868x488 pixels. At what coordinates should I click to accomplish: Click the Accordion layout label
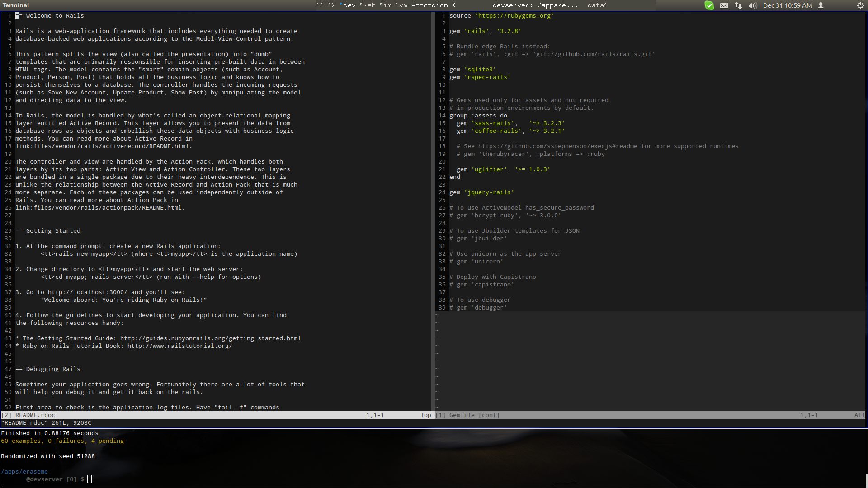(x=429, y=5)
